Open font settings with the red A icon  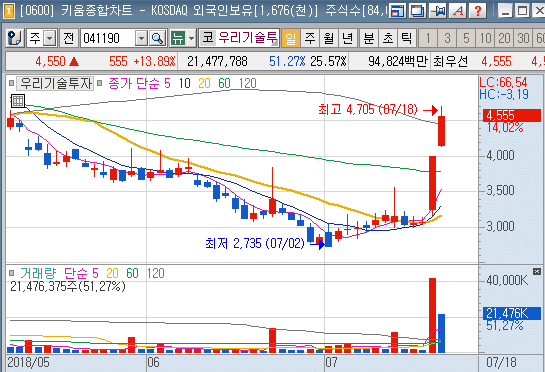click(x=458, y=11)
